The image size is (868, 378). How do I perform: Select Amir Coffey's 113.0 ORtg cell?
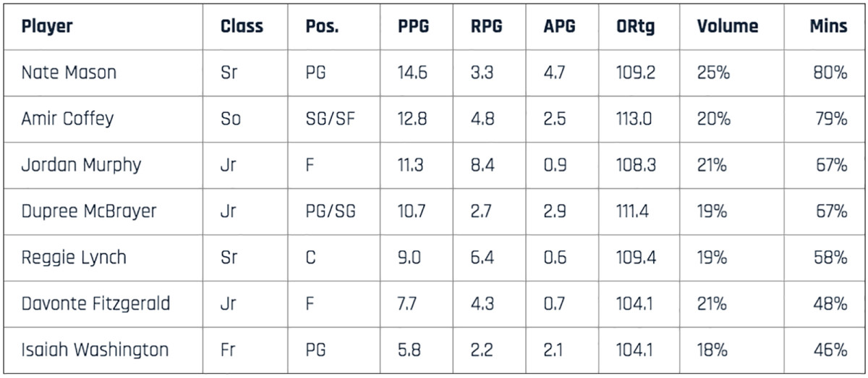point(635,119)
